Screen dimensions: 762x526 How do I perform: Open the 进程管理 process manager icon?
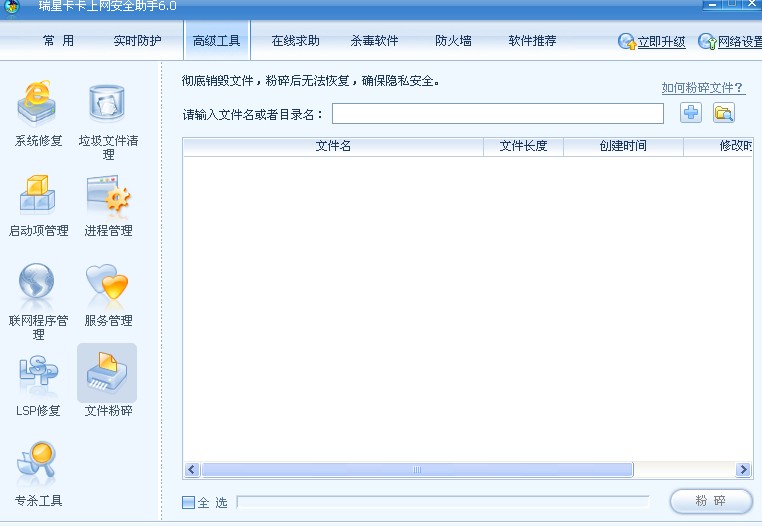click(x=108, y=194)
